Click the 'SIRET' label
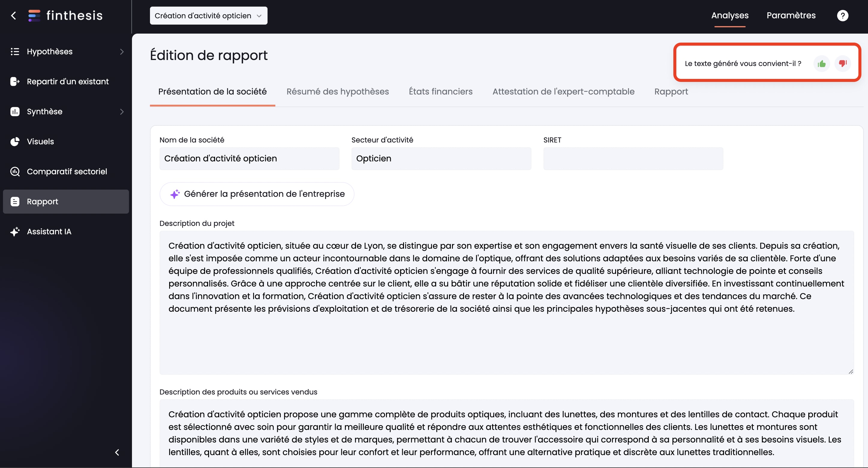868x468 pixels. coord(552,140)
